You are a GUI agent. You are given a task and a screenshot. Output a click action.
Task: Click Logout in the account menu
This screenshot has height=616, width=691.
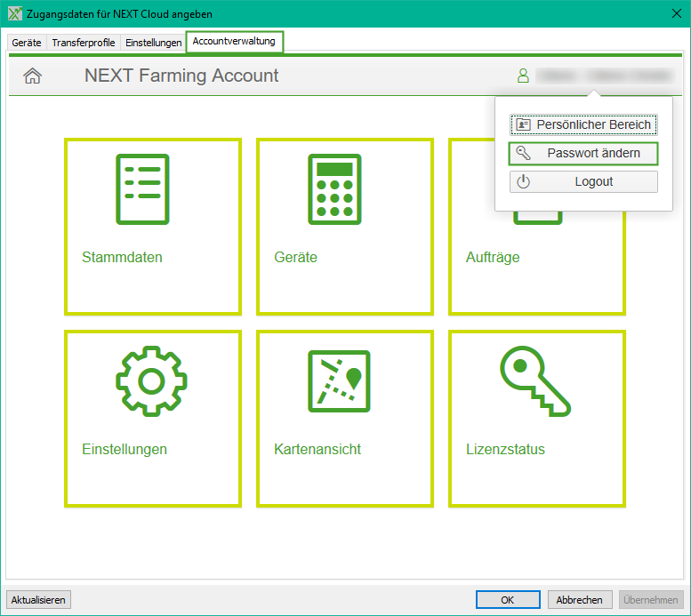pyautogui.click(x=583, y=182)
